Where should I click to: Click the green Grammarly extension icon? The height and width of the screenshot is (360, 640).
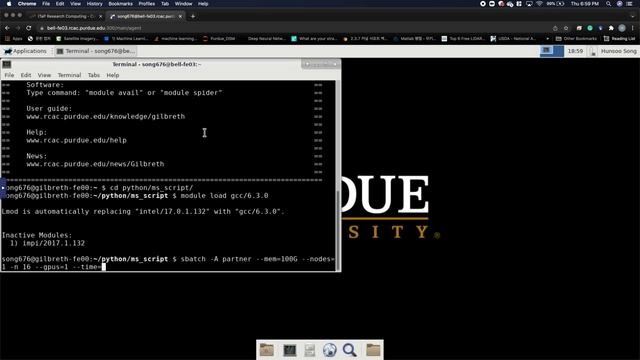(x=590, y=28)
